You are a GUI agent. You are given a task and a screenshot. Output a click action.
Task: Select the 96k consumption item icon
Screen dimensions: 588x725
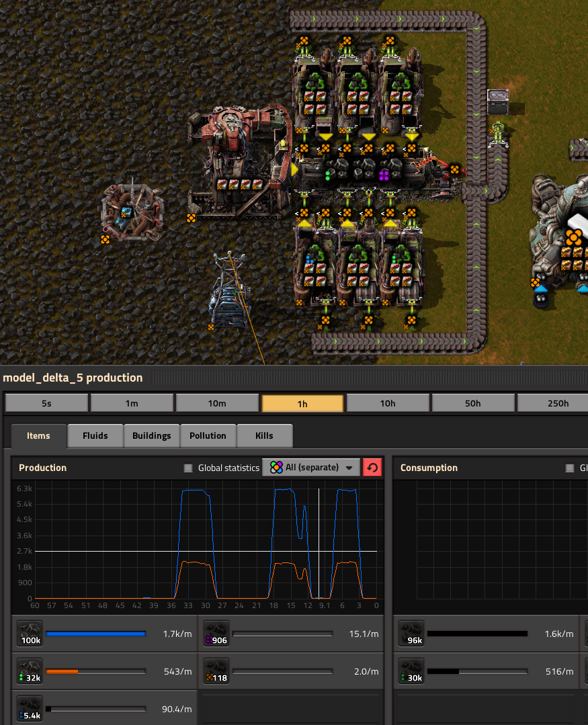[411, 634]
